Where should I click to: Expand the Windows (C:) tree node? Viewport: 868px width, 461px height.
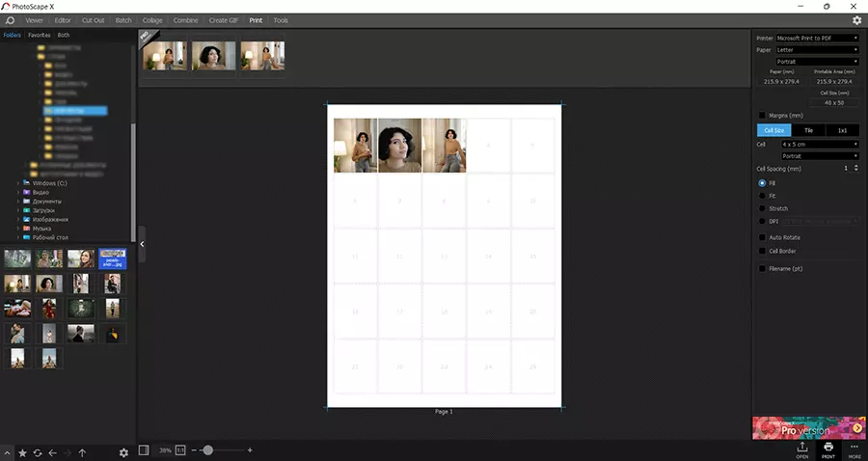click(18, 183)
